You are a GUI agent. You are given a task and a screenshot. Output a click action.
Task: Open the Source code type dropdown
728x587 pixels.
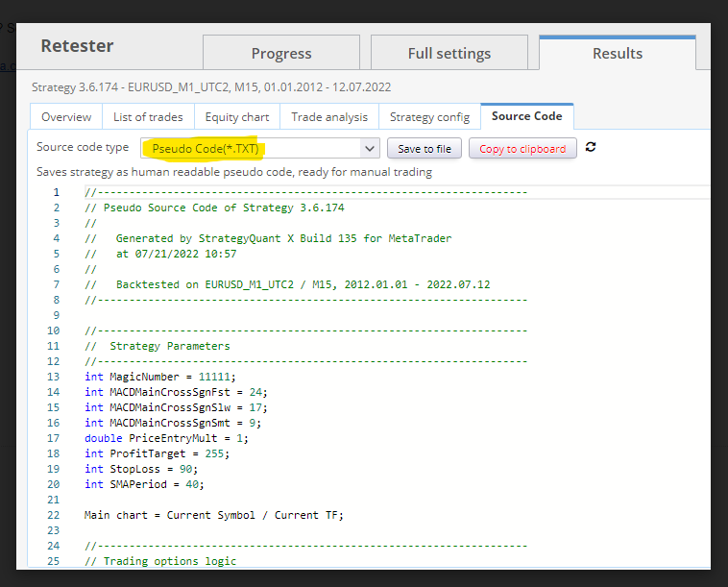[x=260, y=149]
